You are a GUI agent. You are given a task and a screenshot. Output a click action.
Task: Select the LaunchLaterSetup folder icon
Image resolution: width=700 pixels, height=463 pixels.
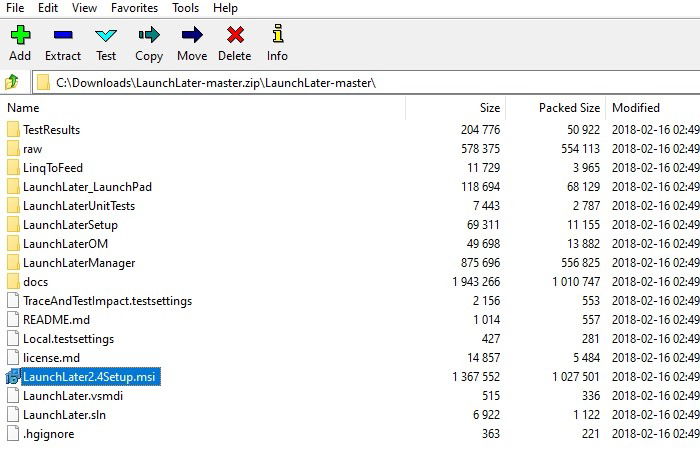pos(13,225)
